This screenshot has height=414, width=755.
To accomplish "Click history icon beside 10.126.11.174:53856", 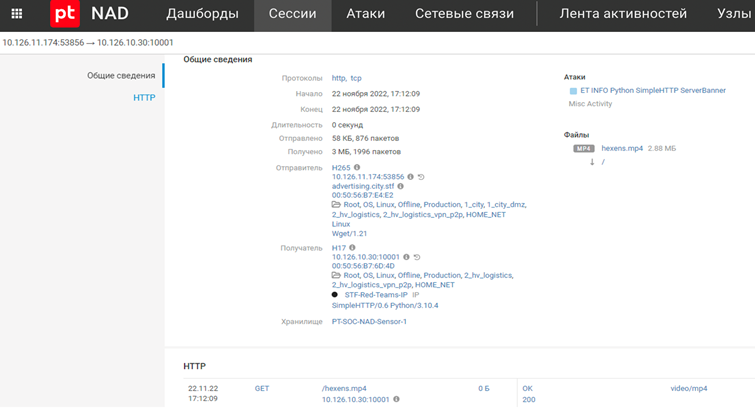I will click(421, 177).
